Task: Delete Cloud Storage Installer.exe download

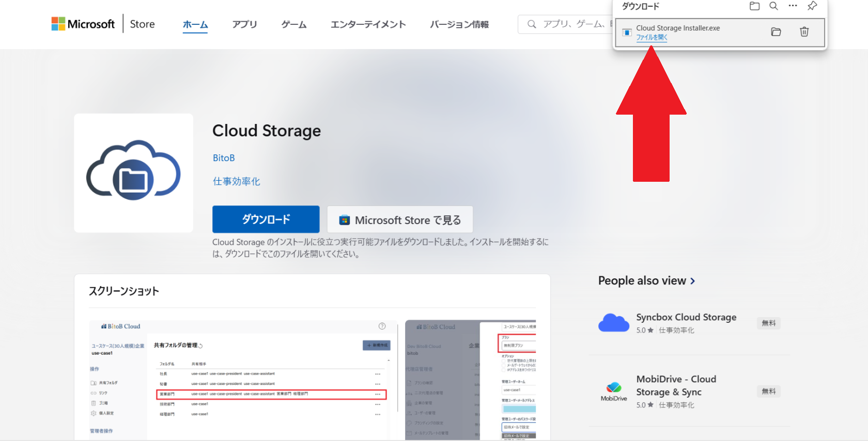Action: coord(804,32)
